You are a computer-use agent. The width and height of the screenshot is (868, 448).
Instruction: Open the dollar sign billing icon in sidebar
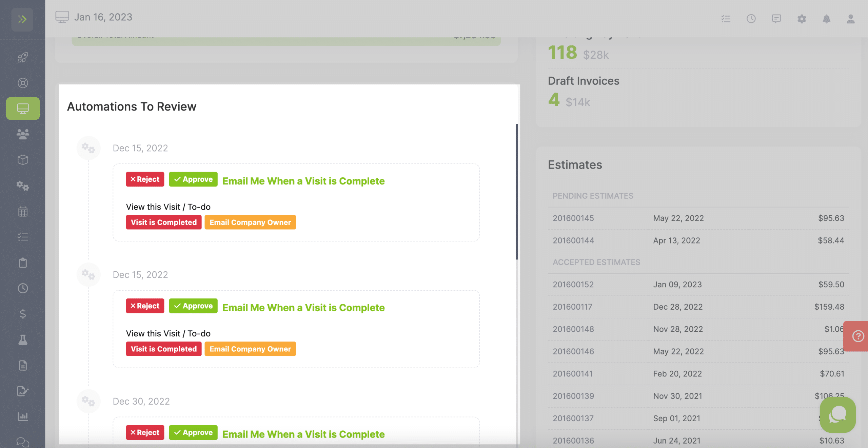point(23,314)
